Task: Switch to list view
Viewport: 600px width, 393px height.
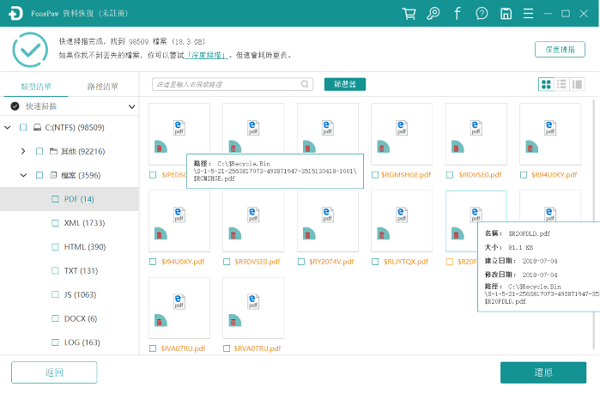Action: tap(561, 84)
